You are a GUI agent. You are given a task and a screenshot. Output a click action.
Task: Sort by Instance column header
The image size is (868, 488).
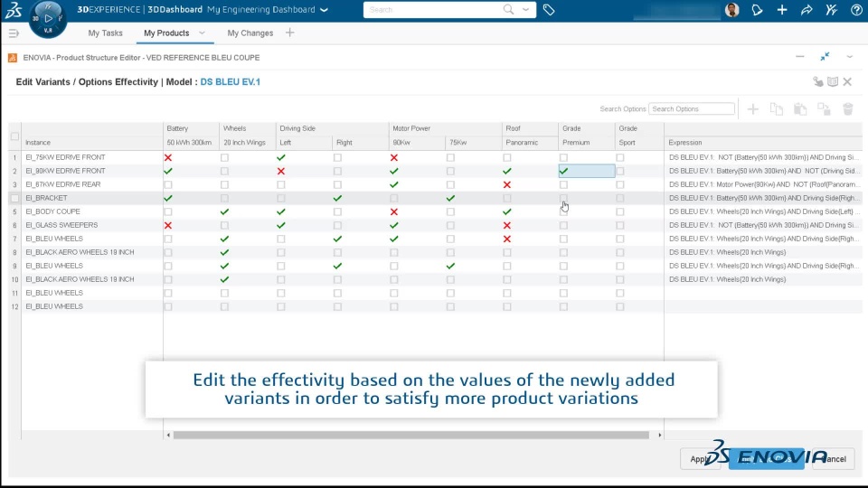pyautogui.click(x=38, y=143)
